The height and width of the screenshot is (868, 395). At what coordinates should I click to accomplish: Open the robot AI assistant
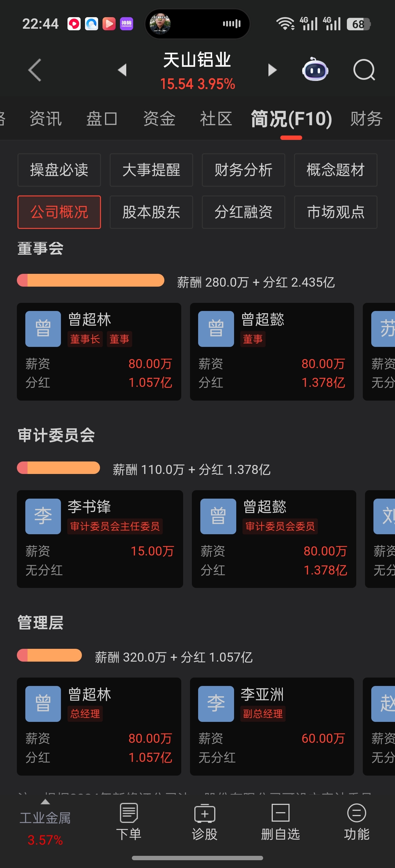coord(315,70)
